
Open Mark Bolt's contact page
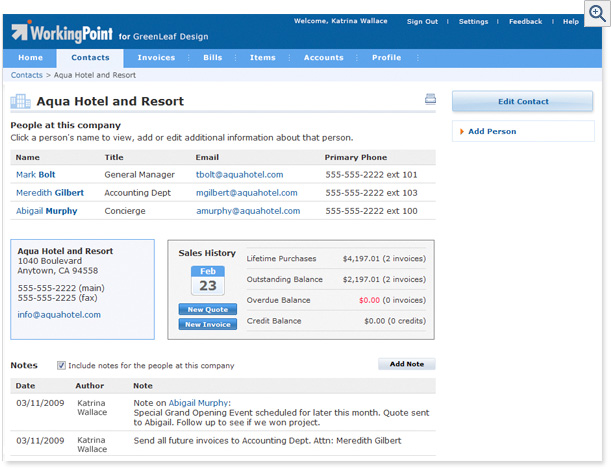coord(35,175)
